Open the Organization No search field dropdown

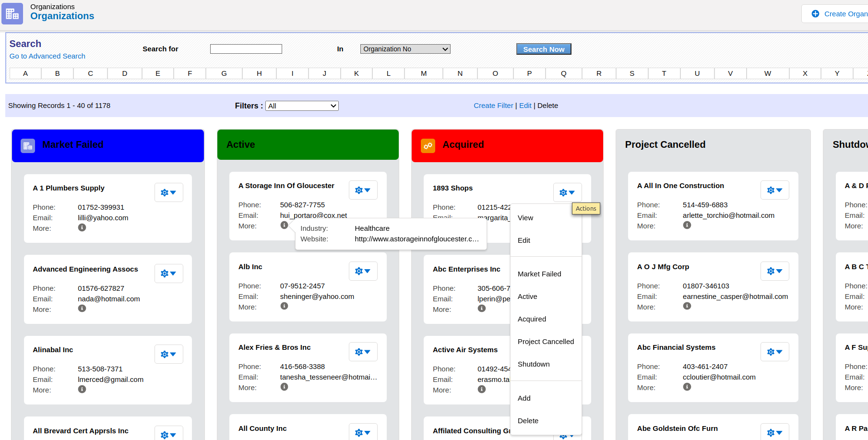405,49
